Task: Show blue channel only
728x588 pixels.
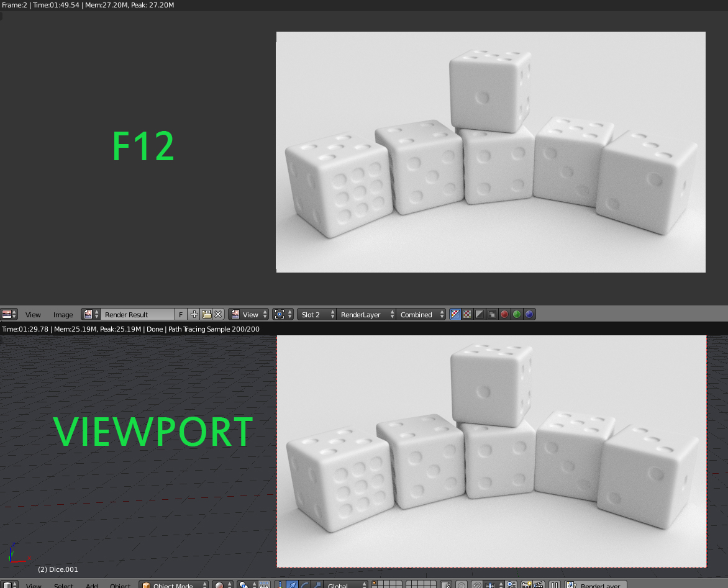Action: [529, 315]
